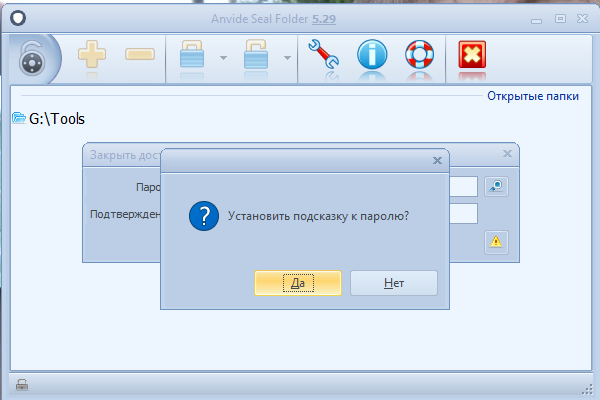The image size is (600, 400).
Task: Click the add folder plus icon
Action: [x=93, y=56]
